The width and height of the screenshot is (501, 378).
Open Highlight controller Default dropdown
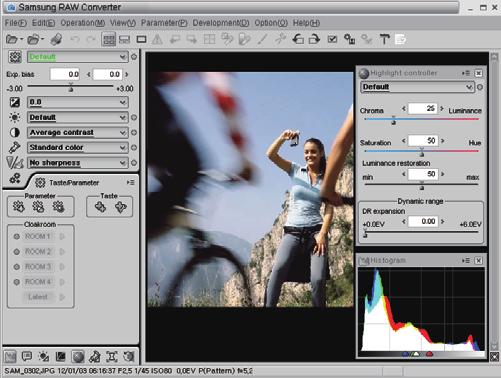coord(417,87)
